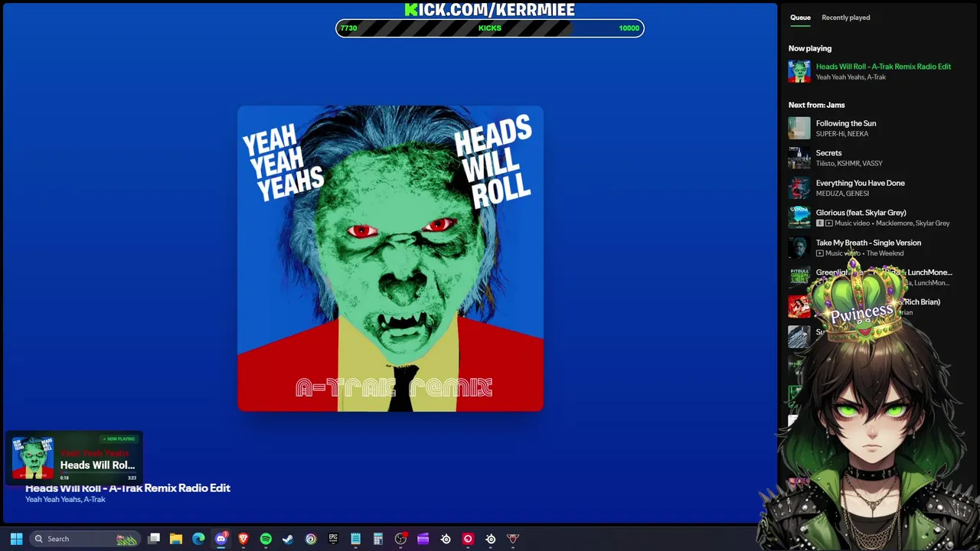This screenshot has height=551, width=980.
Task: Click the KICK.COM/KERRMIEE banner text
Action: (x=490, y=9)
